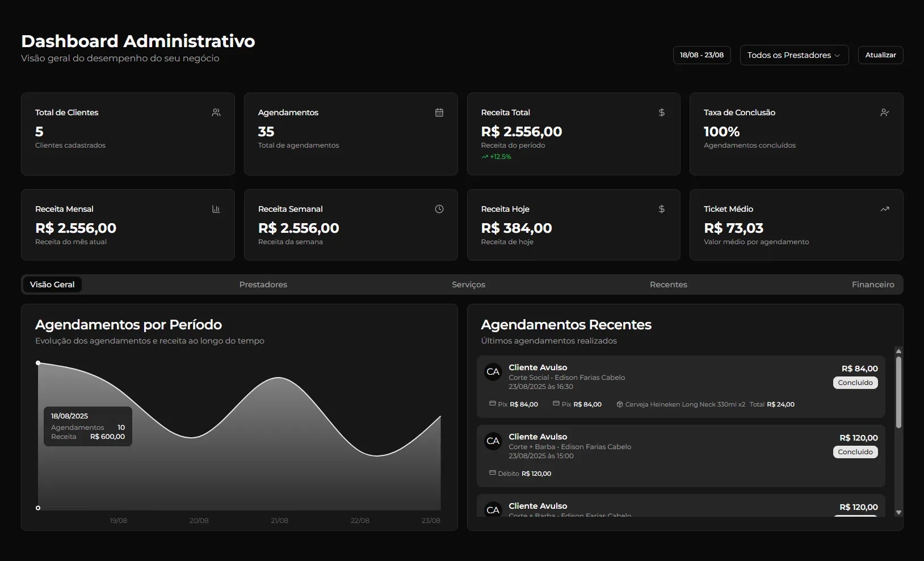Click the product icon beside Cerveja Heineken
Screen dimensions: 924x561
(x=619, y=404)
